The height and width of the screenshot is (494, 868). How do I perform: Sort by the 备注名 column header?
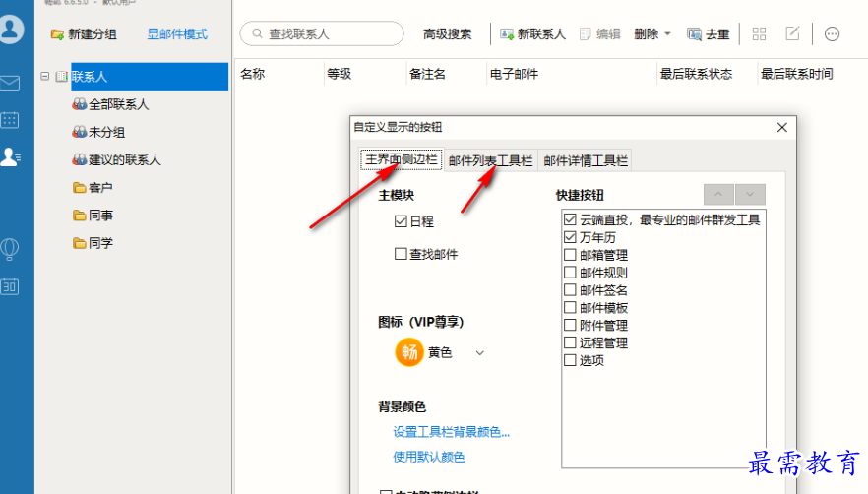coord(427,74)
